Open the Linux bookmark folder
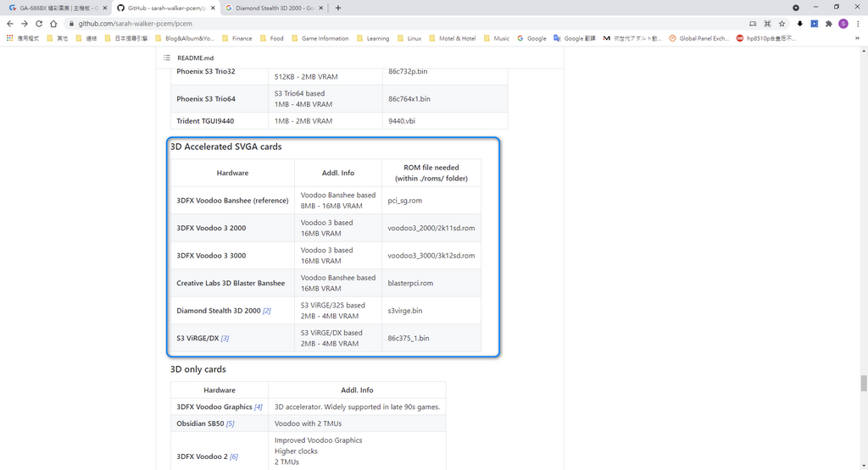Image resolution: width=868 pixels, height=470 pixels. click(x=409, y=38)
